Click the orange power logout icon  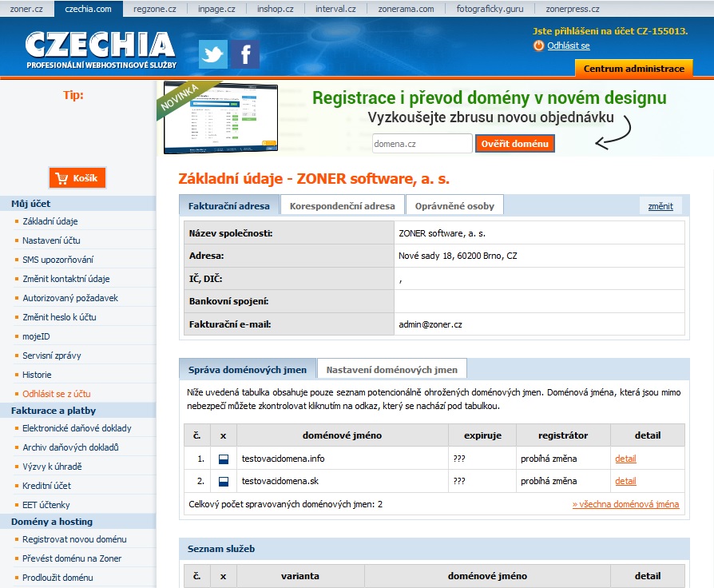539,46
